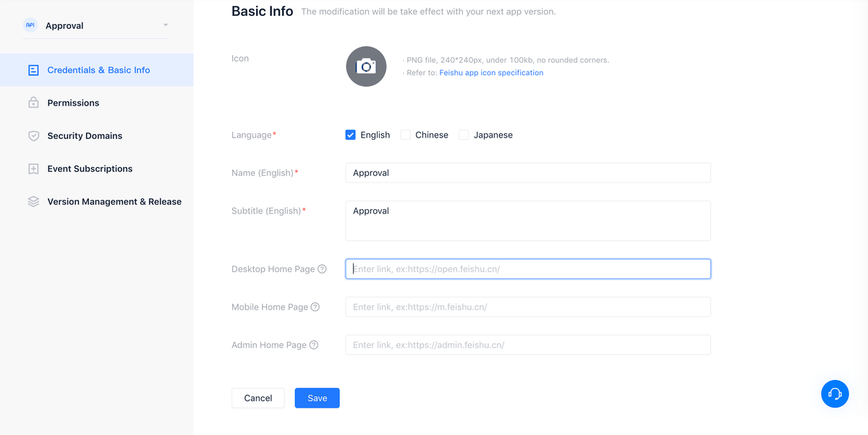Click the Security Domains shield icon
The height and width of the screenshot is (435, 868).
pos(33,136)
